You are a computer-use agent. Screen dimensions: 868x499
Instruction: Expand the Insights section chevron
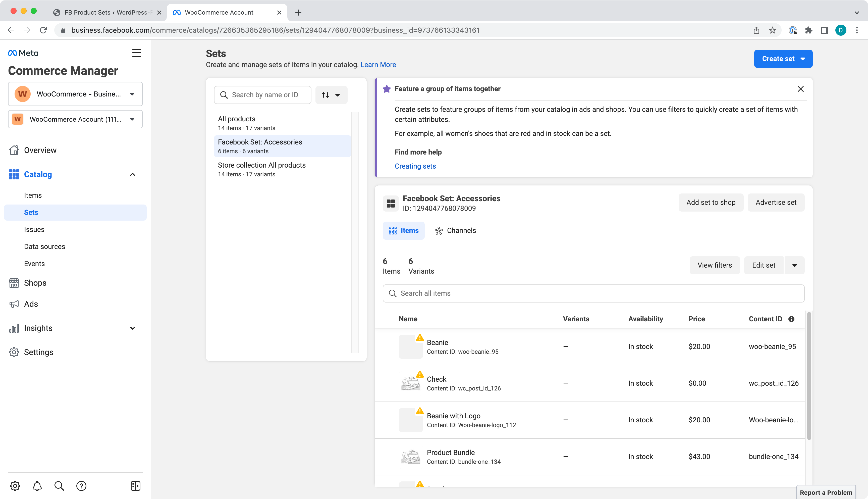pyautogui.click(x=133, y=328)
